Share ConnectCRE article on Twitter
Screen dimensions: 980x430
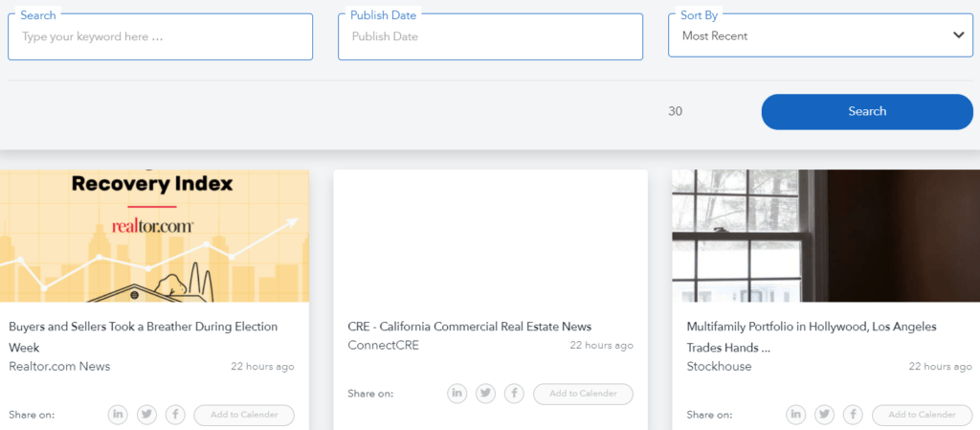click(x=486, y=394)
